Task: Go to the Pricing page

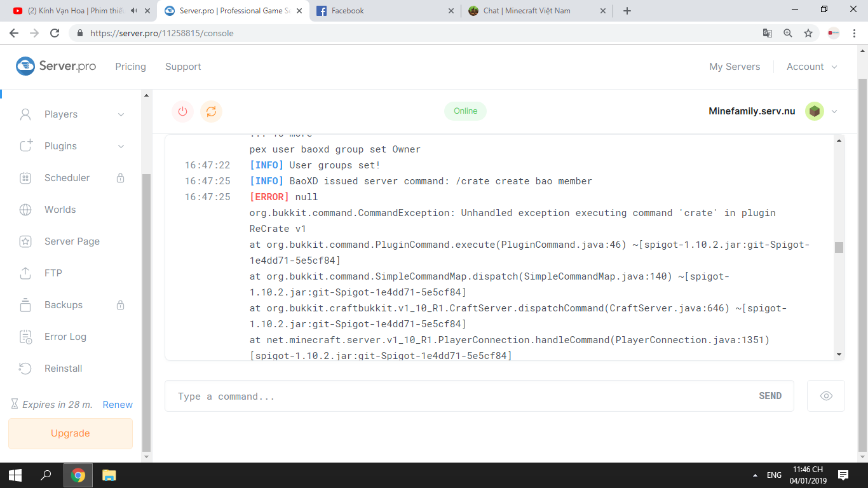Action: [130, 67]
